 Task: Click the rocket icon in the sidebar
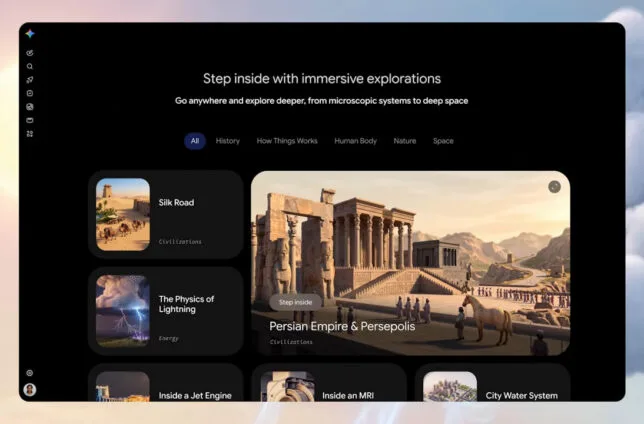pos(30,80)
